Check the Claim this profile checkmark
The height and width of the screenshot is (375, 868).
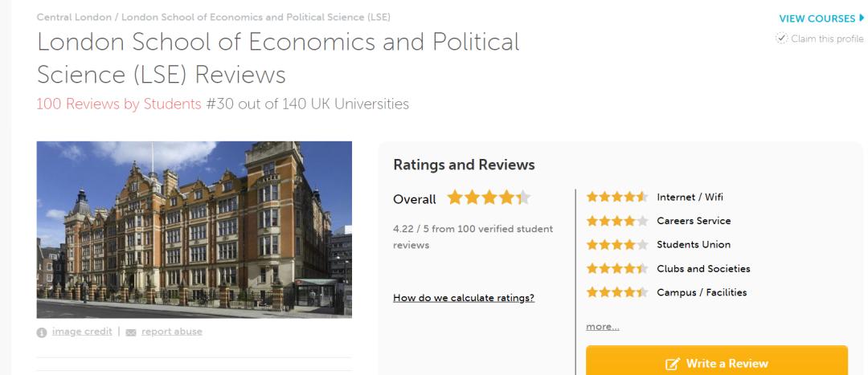[x=780, y=38]
